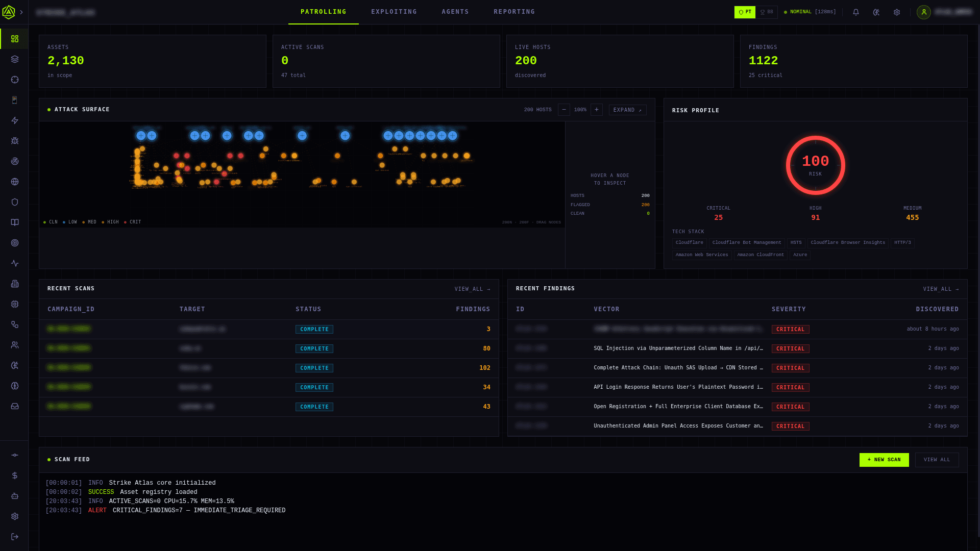The image size is (980, 551).
Task: Open the building sidebar icon
Action: tap(15, 284)
